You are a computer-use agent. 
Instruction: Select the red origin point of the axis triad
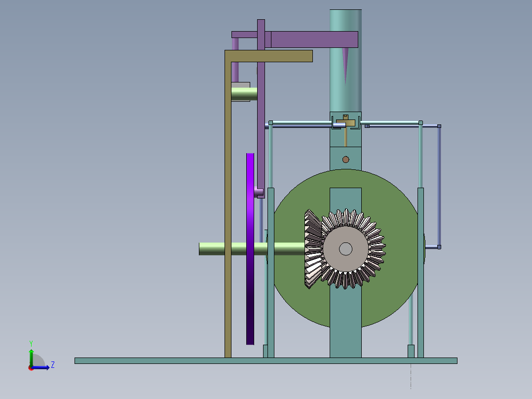[31, 368]
